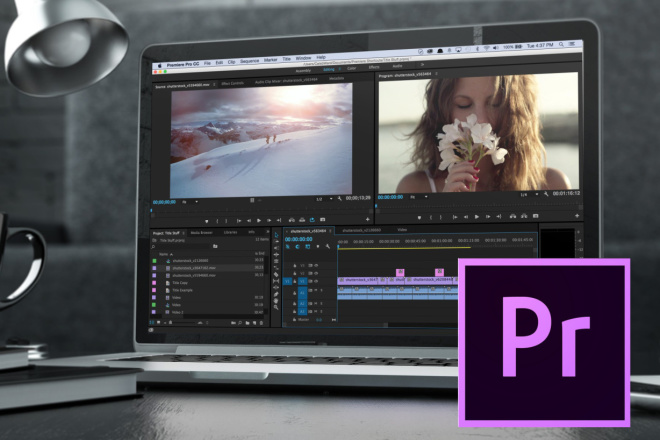Image resolution: width=660 pixels, height=440 pixels.
Task: Switch to the Color workspace
Action: pos(352,68)
